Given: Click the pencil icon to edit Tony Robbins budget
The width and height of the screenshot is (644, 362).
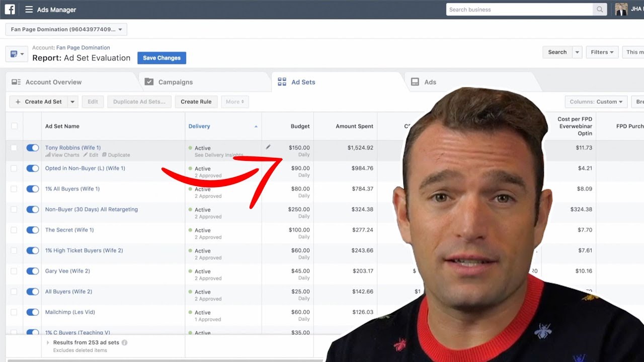Looking at the screenshot, I should (268, 147).
